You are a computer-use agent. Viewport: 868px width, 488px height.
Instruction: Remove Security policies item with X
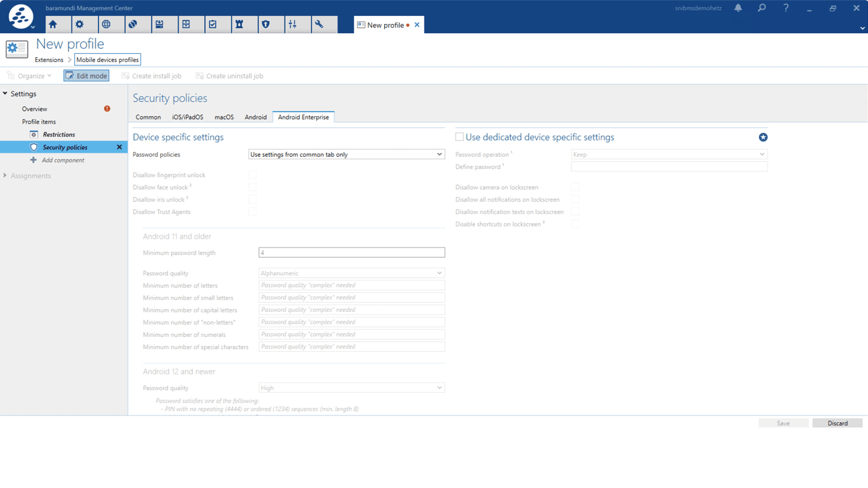[x=119, y=147]
